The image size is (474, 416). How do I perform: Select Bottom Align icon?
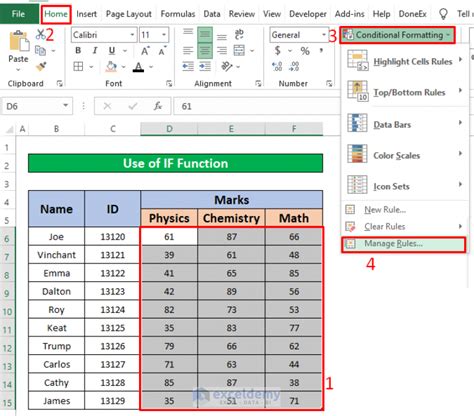[x=222, y=36]
